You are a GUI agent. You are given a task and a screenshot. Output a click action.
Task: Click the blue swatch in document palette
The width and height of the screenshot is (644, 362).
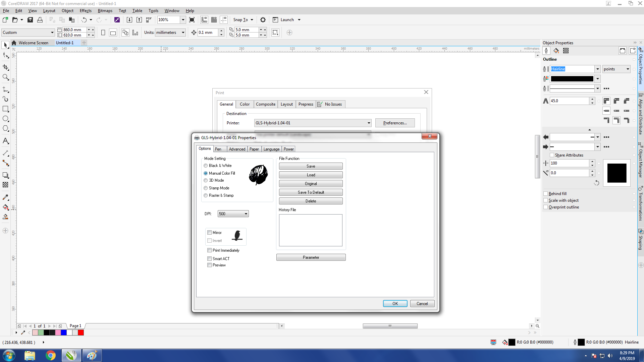(63, 333)
